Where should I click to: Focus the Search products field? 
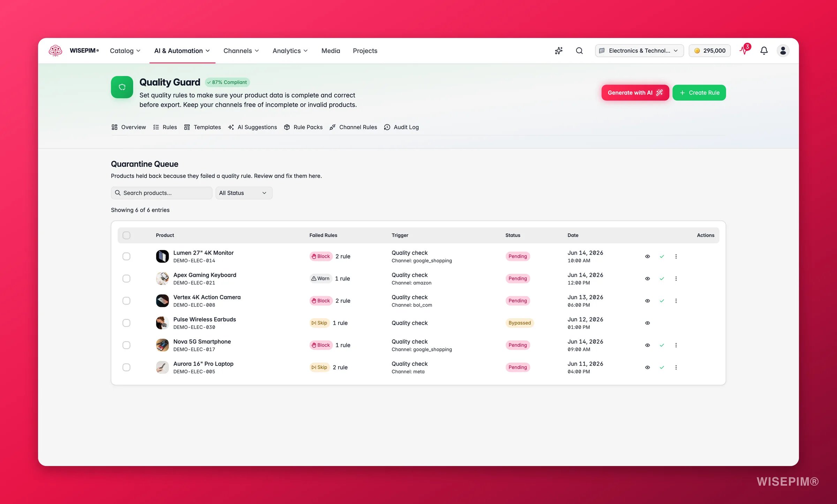[161, 193]
